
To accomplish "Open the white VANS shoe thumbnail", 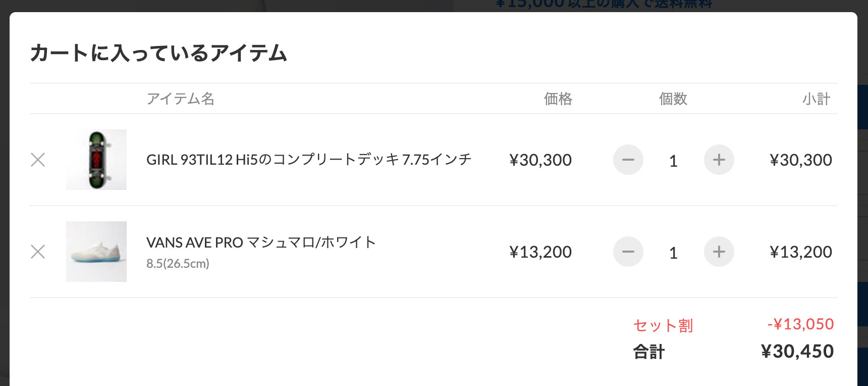I will [x=96, y=252].
